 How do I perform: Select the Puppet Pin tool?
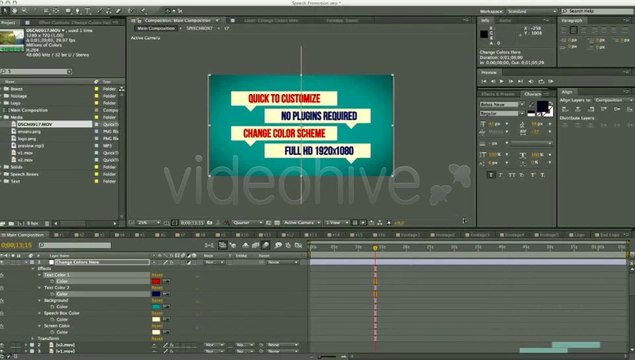(x=143, y=11)
